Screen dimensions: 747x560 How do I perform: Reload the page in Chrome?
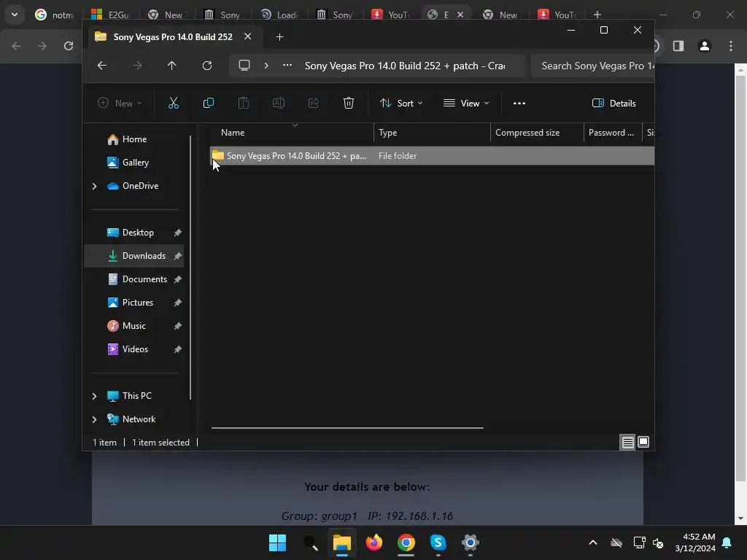(69, 46)
